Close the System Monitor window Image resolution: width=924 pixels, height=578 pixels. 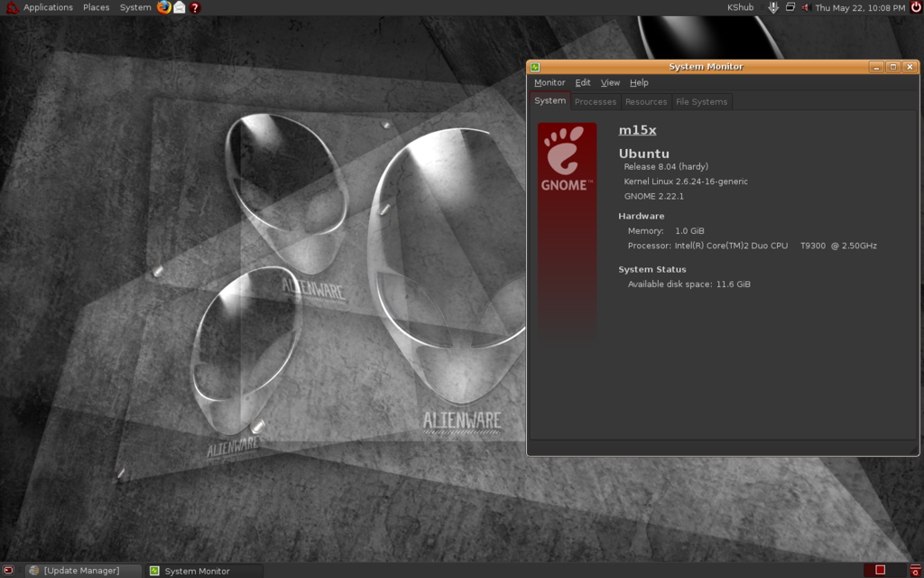pyautogui.click(x=910, y=67)
